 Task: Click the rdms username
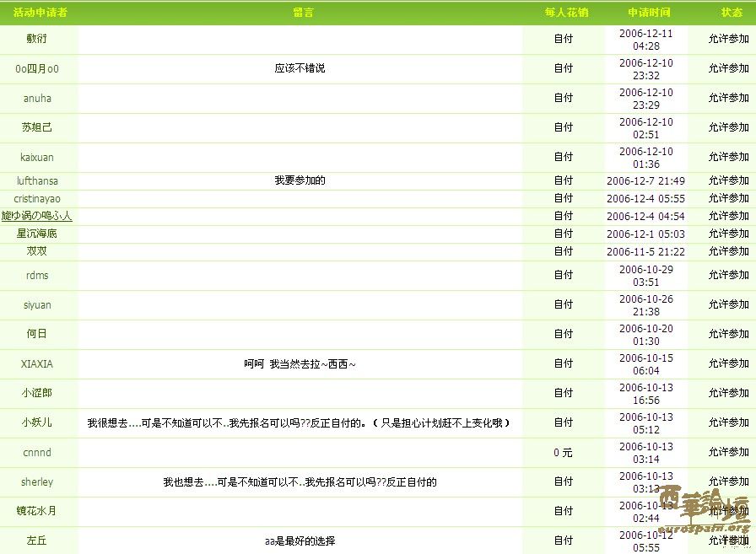(37, 275)
